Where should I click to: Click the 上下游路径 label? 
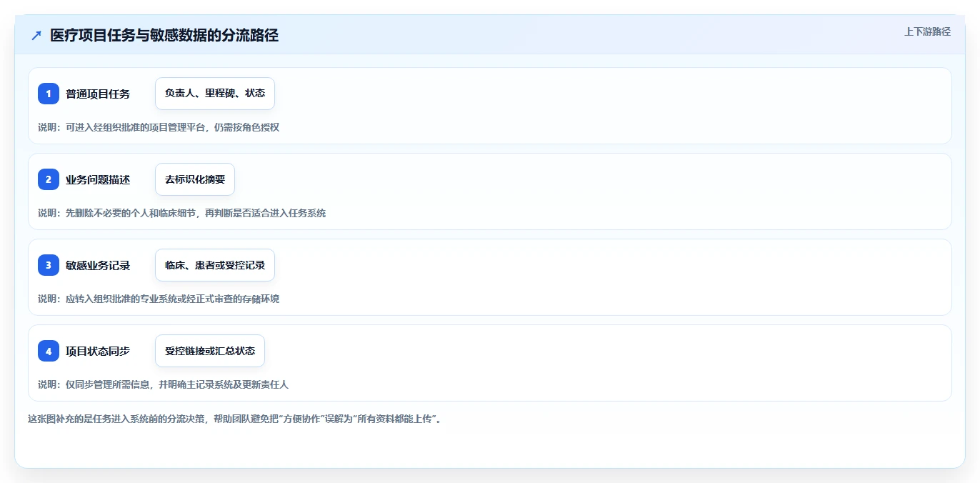click(x=927, y=31)
